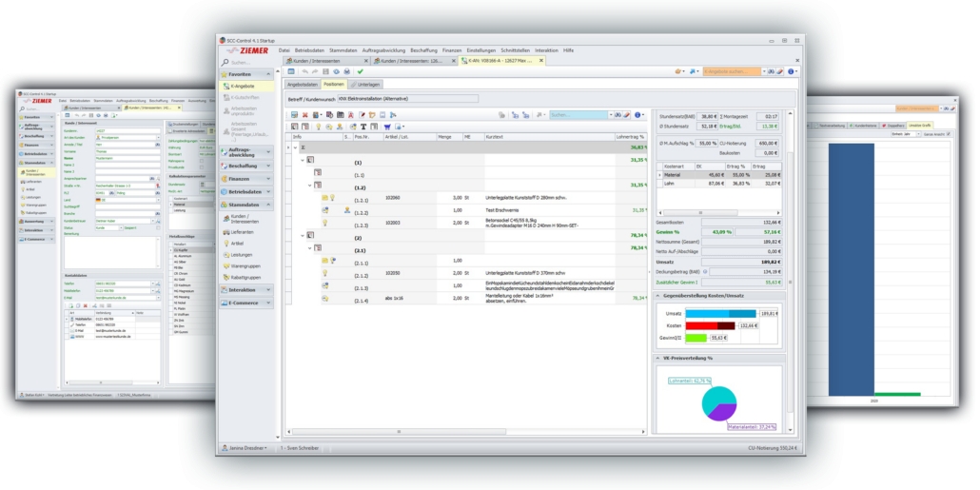Click the bold T text position icon
The width and height of the screenshot is (980, 490).
(363, 127)
